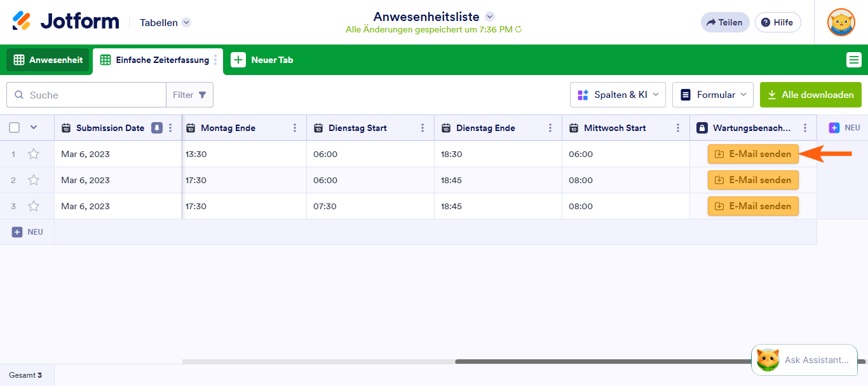Click the Montag Ende column type icon
Viewport: 868px width, 386px height.
point(191,128)
